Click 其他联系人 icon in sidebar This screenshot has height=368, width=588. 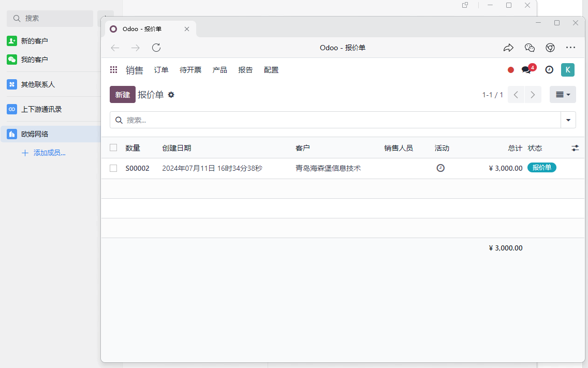click(12, 84)
